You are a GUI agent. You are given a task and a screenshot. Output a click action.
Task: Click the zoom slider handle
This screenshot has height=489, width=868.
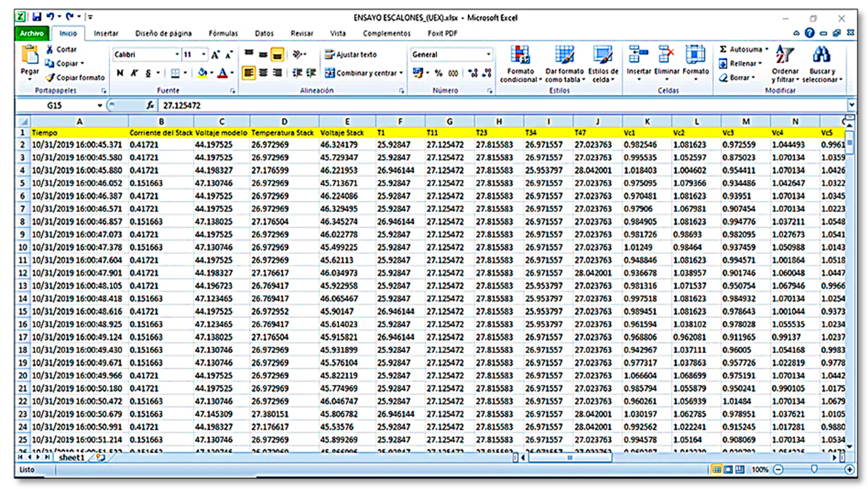pyautogui.click(x=814, y=469)
